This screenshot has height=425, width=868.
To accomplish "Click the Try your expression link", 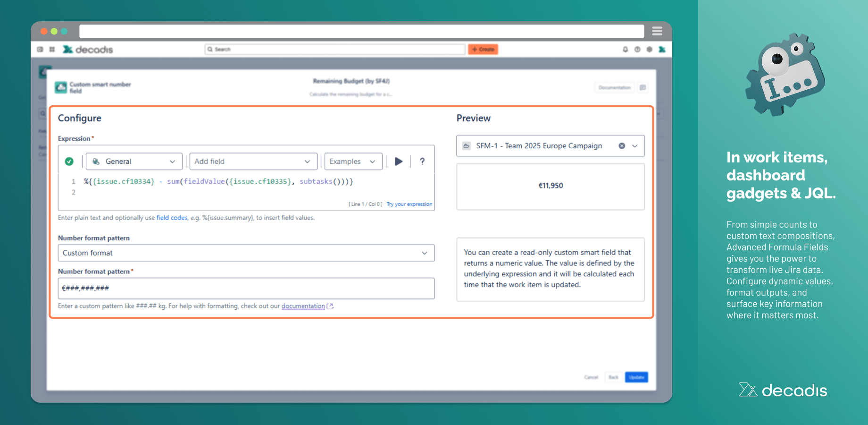I will point(409,204).
